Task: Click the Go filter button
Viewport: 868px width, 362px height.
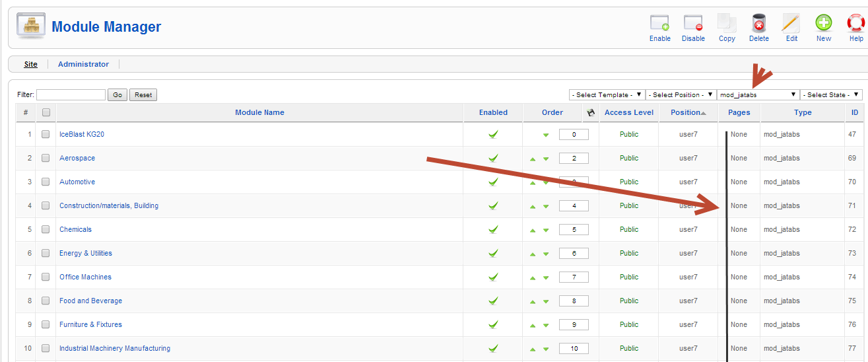Action: pyautogui.click(x=117, y=95)
